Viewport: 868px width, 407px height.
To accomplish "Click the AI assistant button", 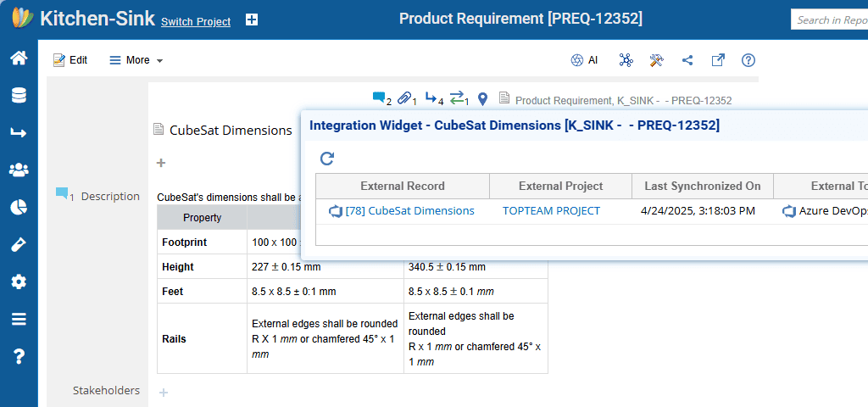I will pyautogui.click(x=584, y=60).
